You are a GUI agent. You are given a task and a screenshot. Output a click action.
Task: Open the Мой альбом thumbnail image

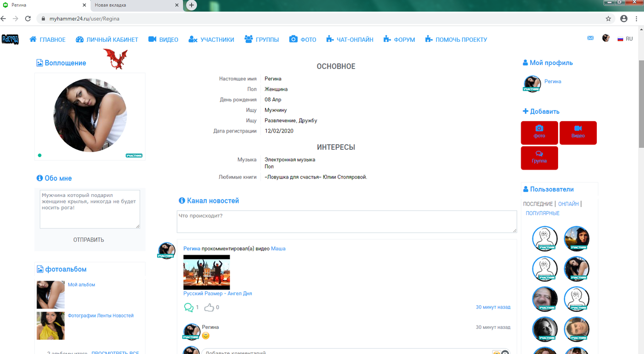pyautogui.click(x=50, y=294)
